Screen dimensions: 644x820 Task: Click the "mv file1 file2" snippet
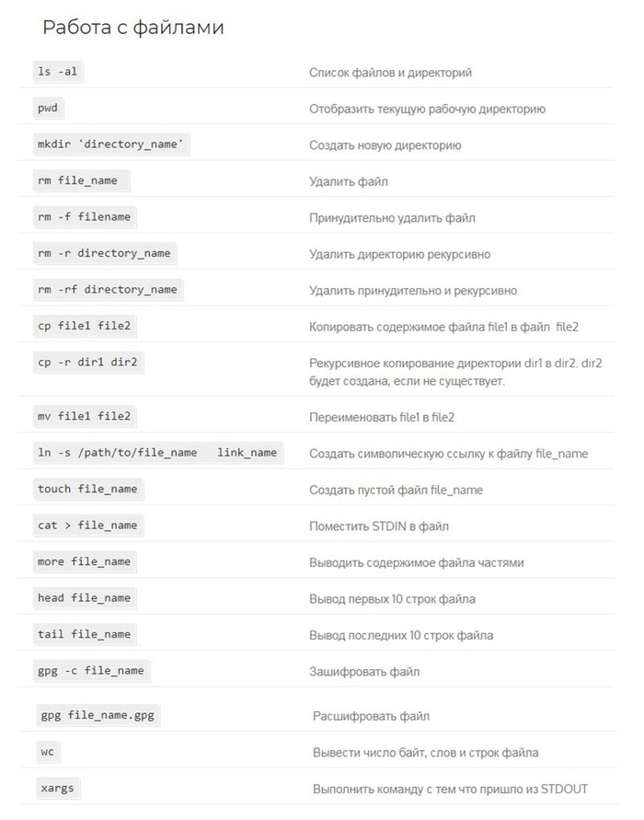(x=85, y=416)
